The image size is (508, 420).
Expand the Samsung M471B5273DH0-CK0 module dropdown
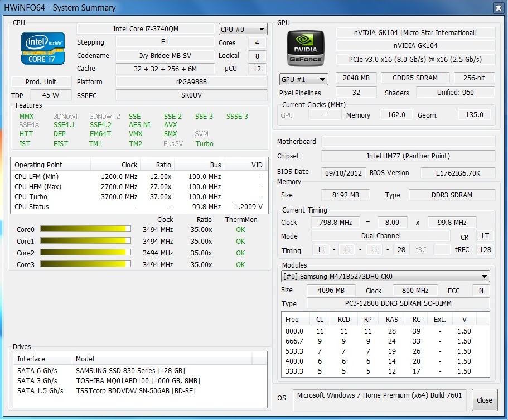(385, 277)
